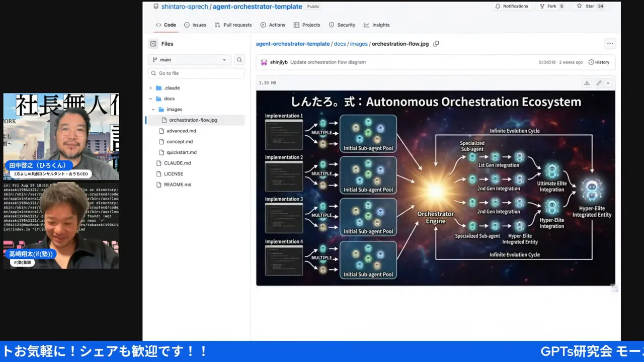Screen dimensions: 644x362
Task: Open the search icon next to branch selector
Action: [239, 59]
